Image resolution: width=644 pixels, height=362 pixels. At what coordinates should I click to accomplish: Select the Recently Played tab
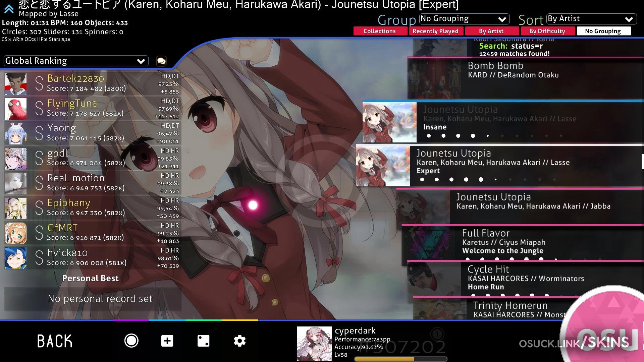(435, 31)
